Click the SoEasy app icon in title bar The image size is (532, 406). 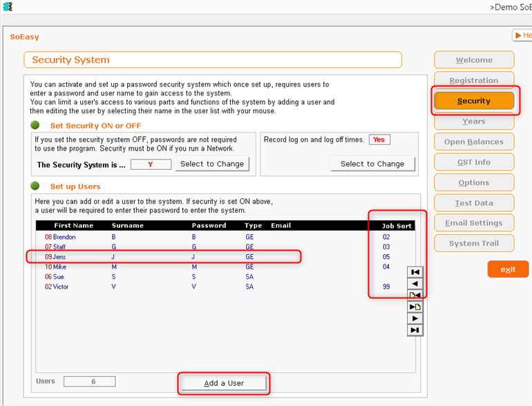[8, 6]
